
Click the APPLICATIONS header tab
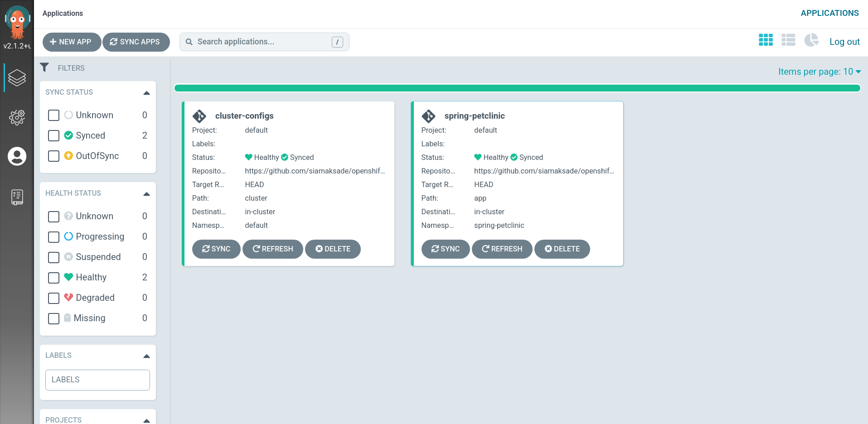[x=829, y=13]
